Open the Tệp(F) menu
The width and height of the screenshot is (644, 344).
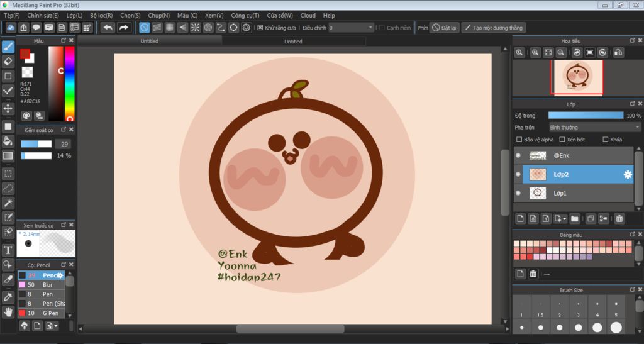11,15
